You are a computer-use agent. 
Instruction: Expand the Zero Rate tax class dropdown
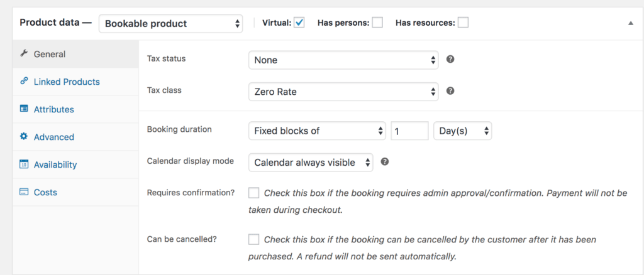pyautogui.click(x=343, y=92)
